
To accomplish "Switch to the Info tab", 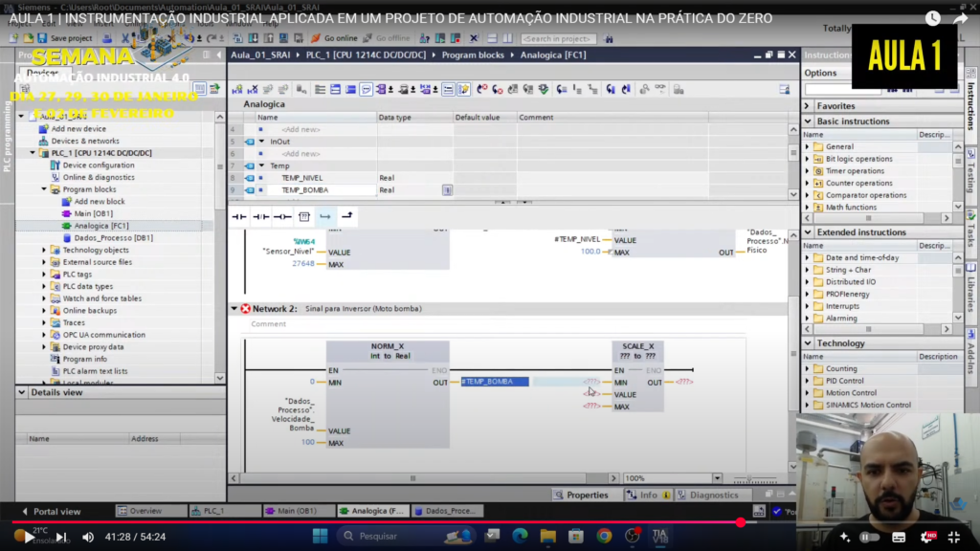I will [x=648, y=495].
